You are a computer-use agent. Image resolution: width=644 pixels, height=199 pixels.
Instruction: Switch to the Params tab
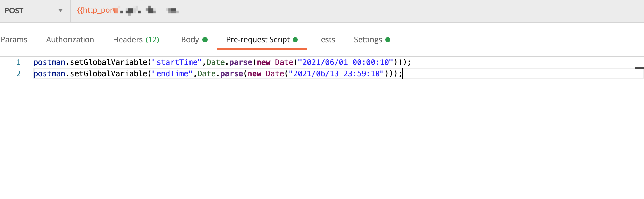pyautogui.click(x=14, y=40)
